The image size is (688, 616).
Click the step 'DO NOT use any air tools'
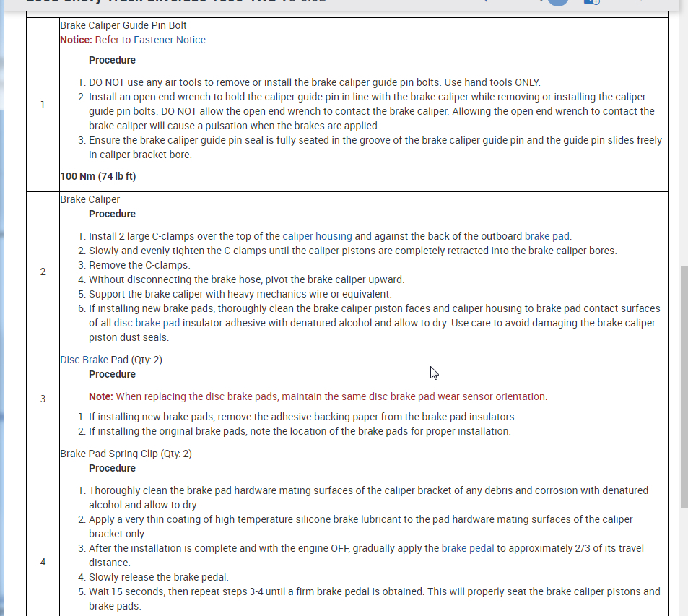[315, 82]
